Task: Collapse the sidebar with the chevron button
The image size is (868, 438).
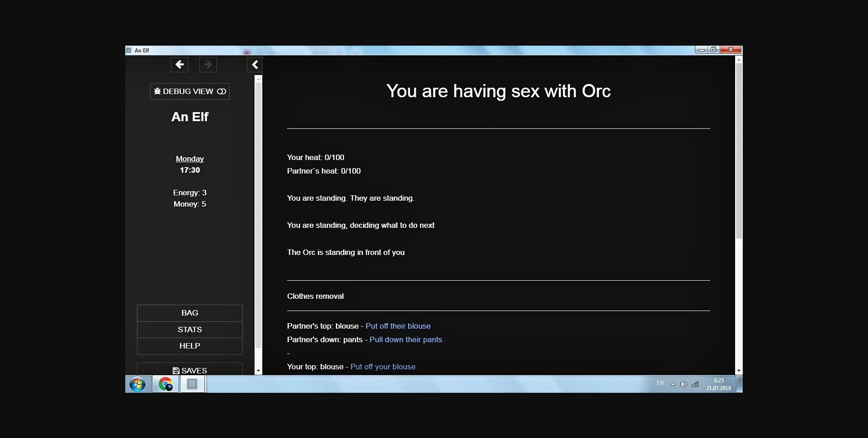Action: 255,65
